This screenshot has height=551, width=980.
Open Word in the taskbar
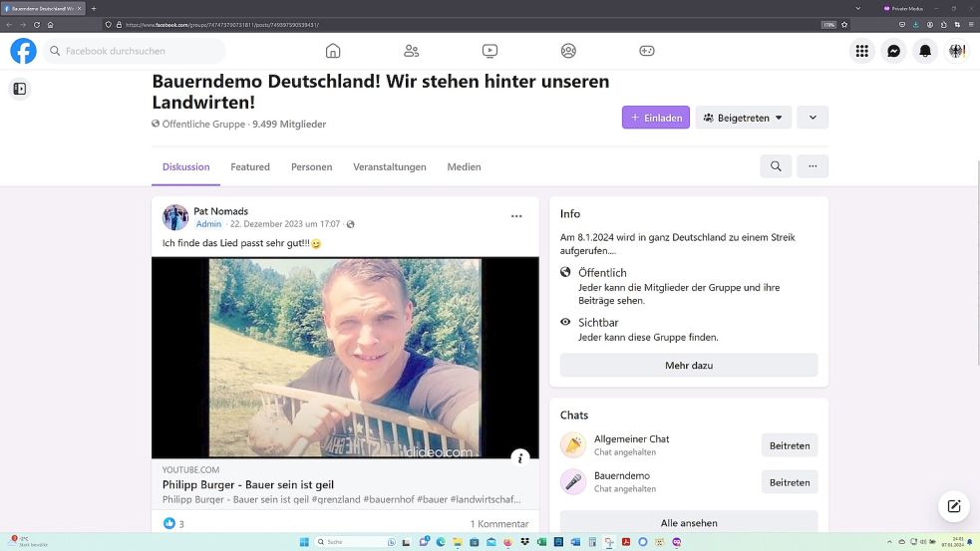575,542
